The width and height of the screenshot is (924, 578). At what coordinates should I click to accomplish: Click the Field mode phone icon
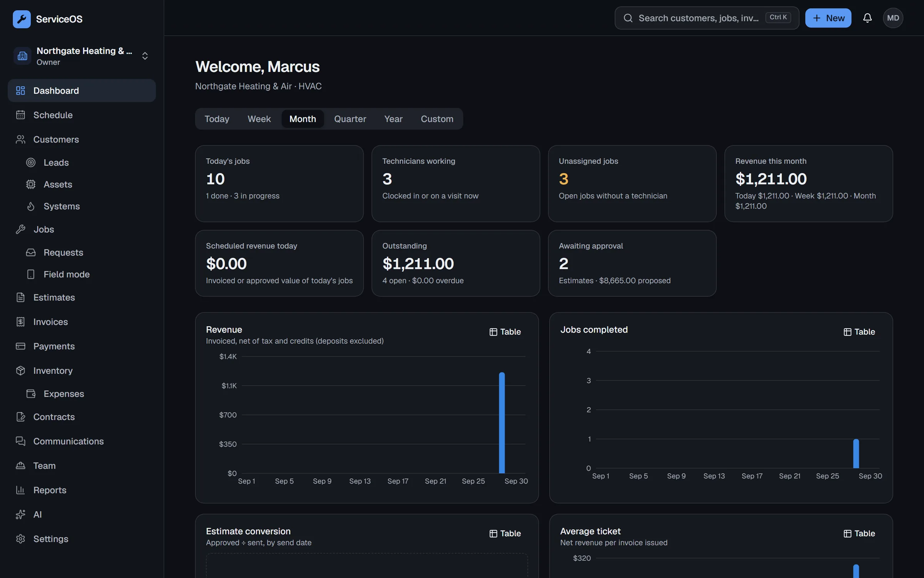(31, 274)
